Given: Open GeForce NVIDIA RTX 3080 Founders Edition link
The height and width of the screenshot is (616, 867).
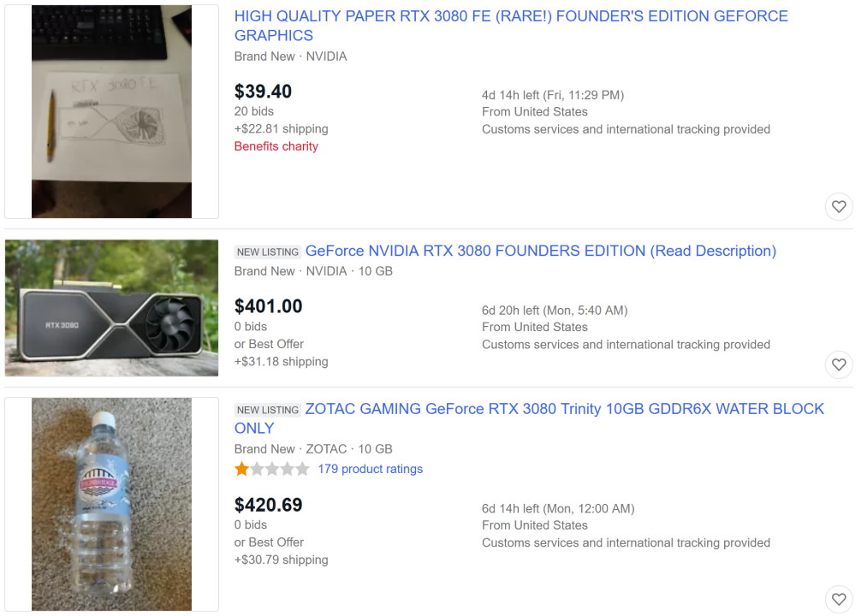Looking at the screenshot, I should [540, 251].
